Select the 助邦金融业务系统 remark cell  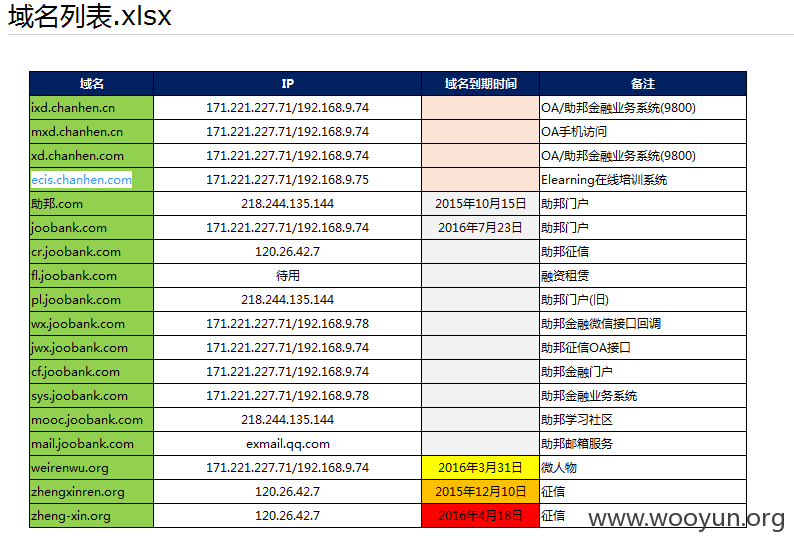coord(643,396)
